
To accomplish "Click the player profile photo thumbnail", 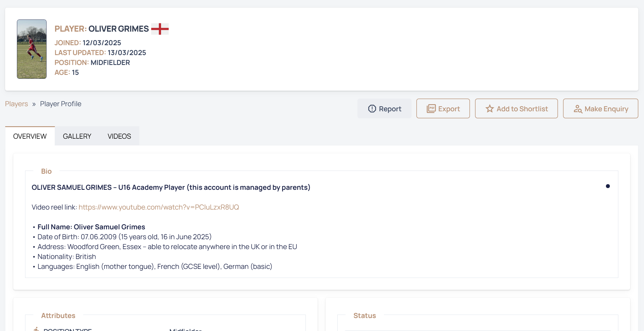I will point(32,49).
